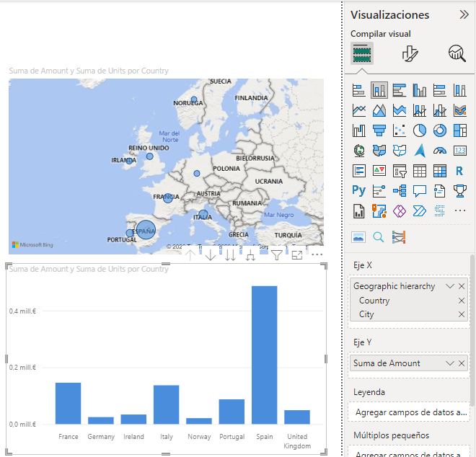The width and height of the screenshot is (476, 457).
Task: Insert a Python visual
Action: [x=359, y=191]
